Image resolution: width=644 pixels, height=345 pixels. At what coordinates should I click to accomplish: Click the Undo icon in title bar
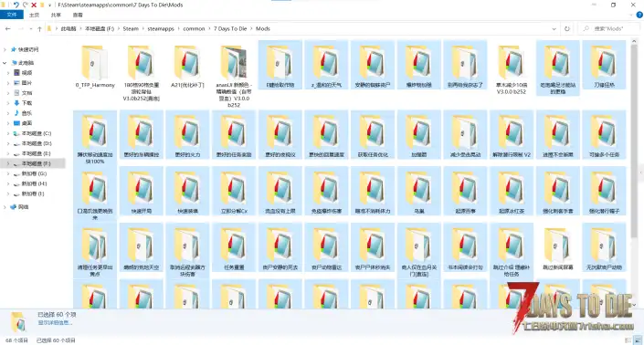click(x=16, y=5)
